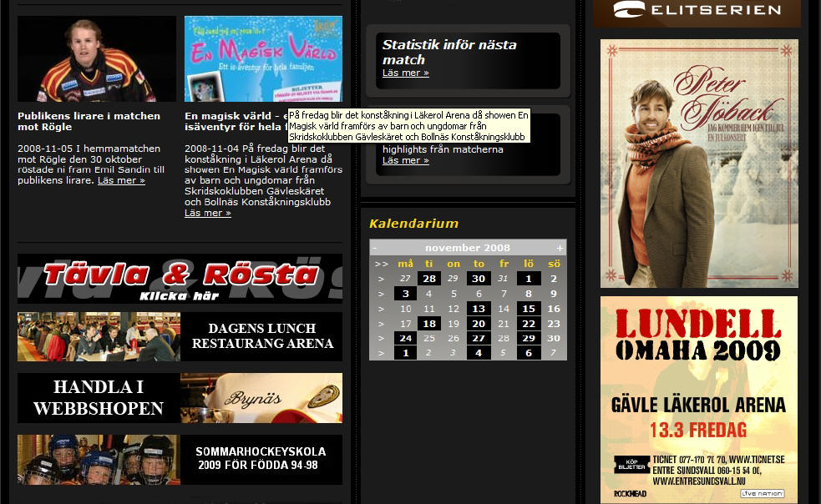Open the Lundell Omaha 2009 concert ad
The height and width of the screenshot is (504, 821).
tap(699, 400)
